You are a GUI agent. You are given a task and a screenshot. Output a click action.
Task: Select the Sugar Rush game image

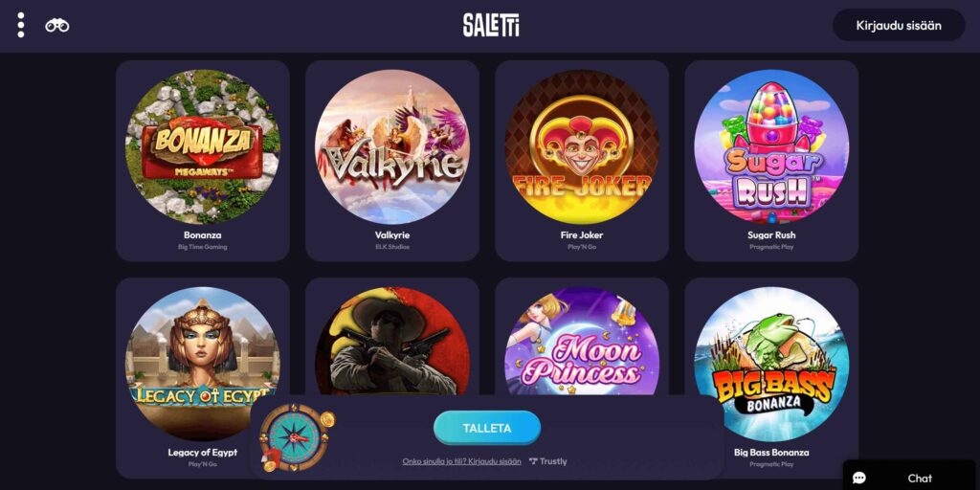(772, 146)
